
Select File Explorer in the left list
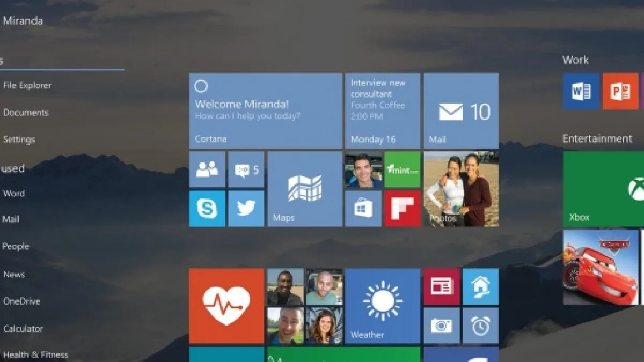27,85
